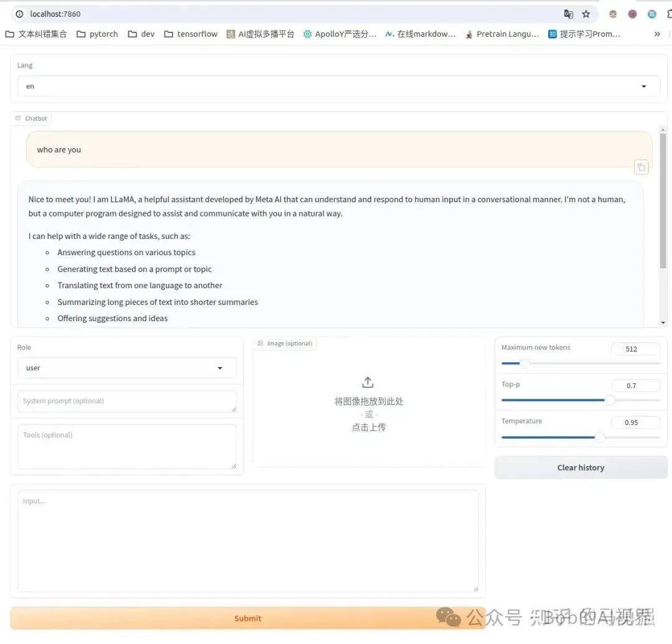Click 'Answering questions on various topics' bullet
Image resolution: width=672 pixels, height=644 pixels.
click(x=126, y=253)
